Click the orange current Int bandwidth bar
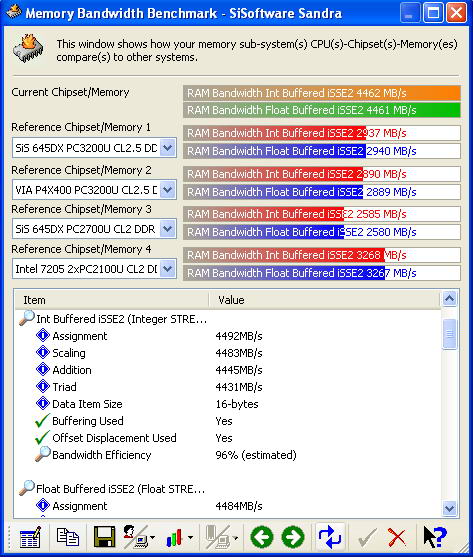The height and width of the screenshot is (557, 473). (322, 93)
